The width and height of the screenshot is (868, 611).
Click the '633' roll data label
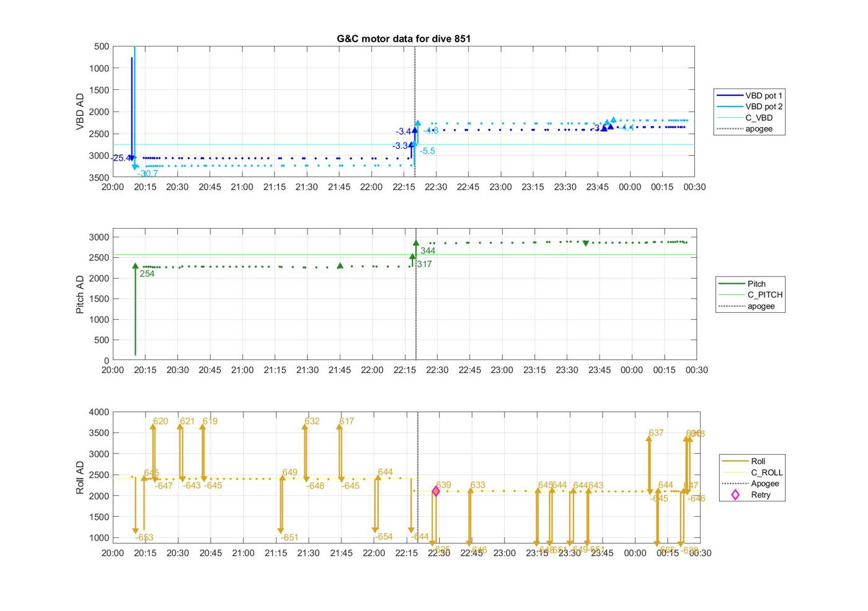477,485
